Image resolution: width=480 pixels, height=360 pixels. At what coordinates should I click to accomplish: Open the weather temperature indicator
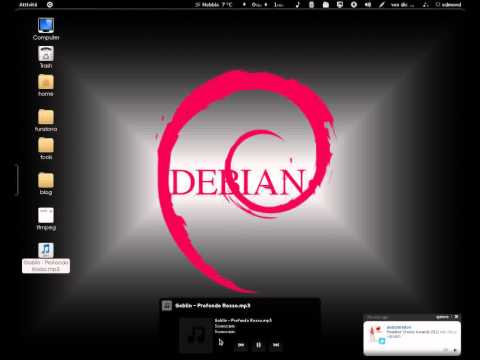213,5
